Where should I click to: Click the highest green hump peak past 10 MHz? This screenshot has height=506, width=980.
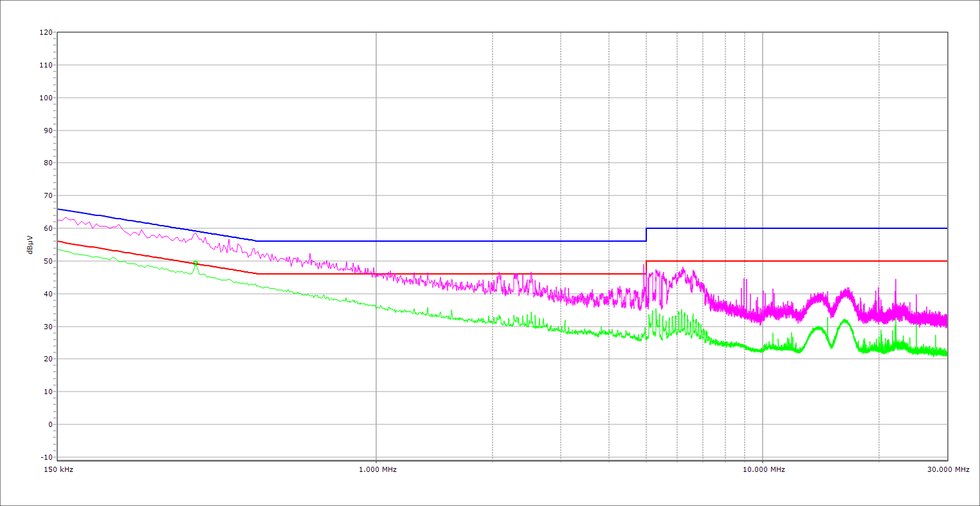pos(844,320)
